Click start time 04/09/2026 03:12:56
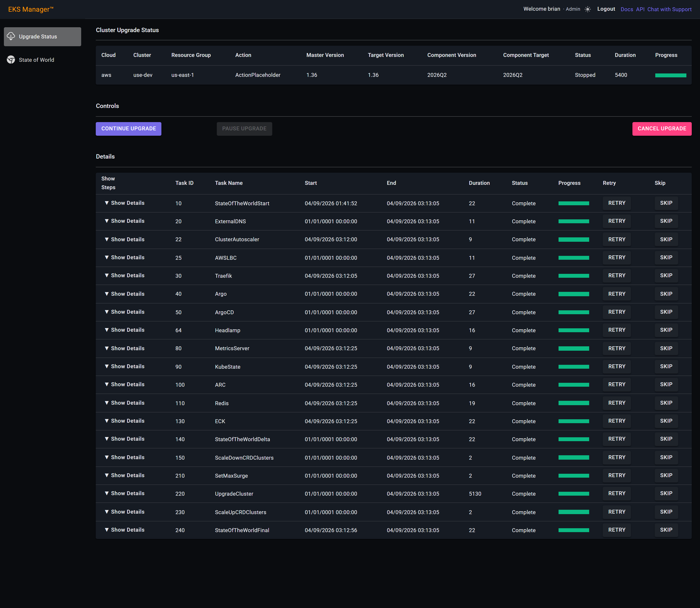 (331, 530)
